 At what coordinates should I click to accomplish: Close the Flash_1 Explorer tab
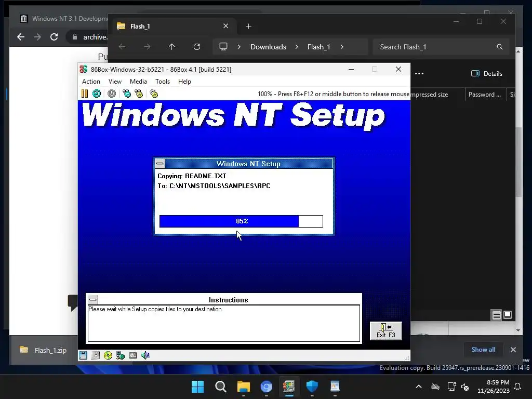[x=225, y=26]
